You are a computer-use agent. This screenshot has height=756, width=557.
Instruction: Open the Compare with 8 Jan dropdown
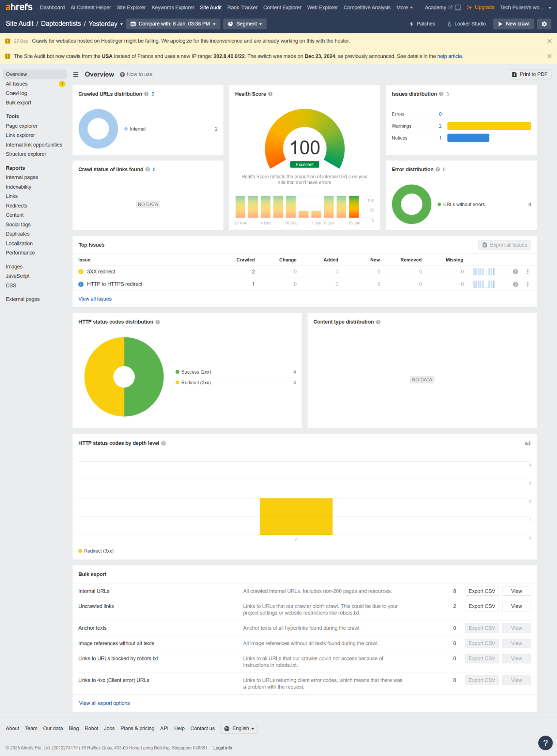(173, 24)
